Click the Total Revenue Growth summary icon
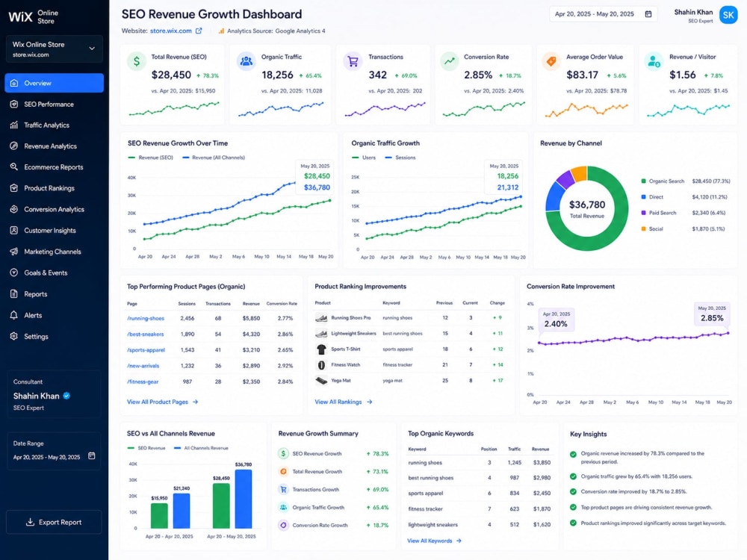The image size is (747, 560). click(283, 471)
